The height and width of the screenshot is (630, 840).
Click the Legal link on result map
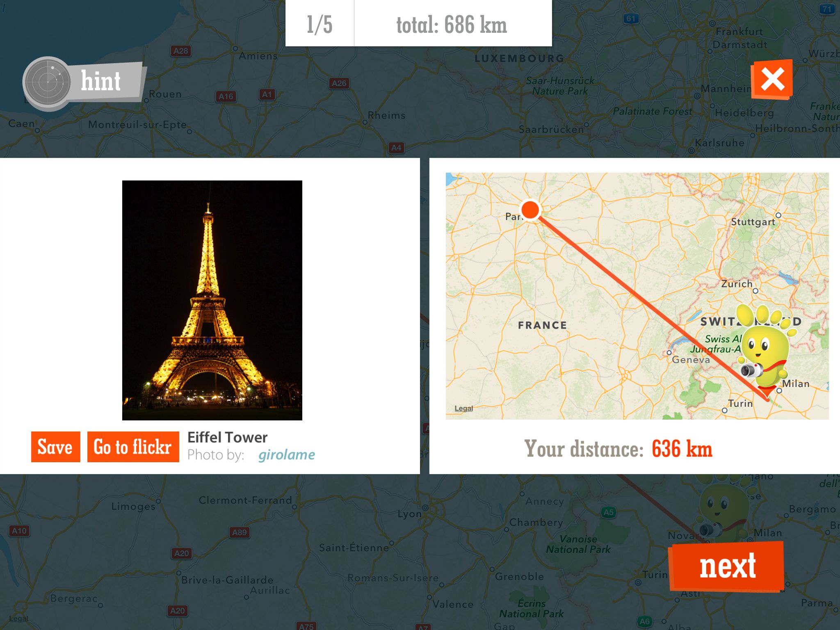(x=463, y=409)
